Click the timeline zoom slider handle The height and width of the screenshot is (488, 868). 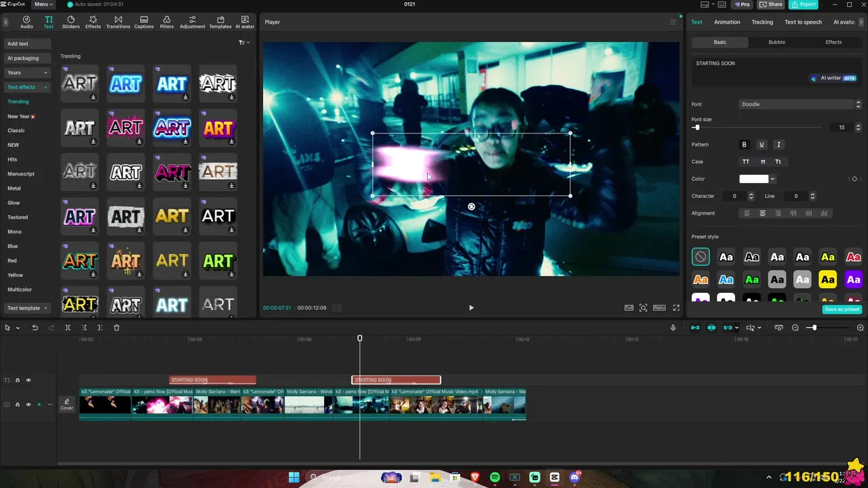click(x=813, y=327)
